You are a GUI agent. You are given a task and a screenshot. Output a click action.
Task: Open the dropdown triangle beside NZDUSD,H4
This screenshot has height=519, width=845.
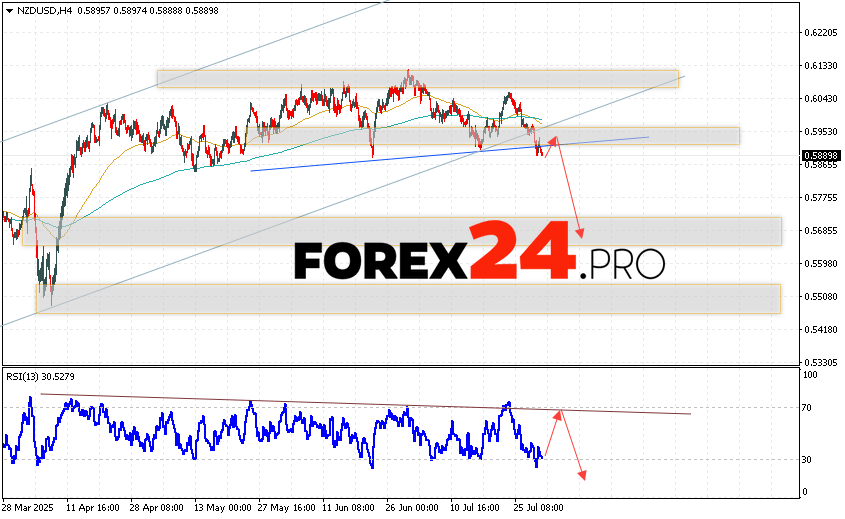(8, 10)
